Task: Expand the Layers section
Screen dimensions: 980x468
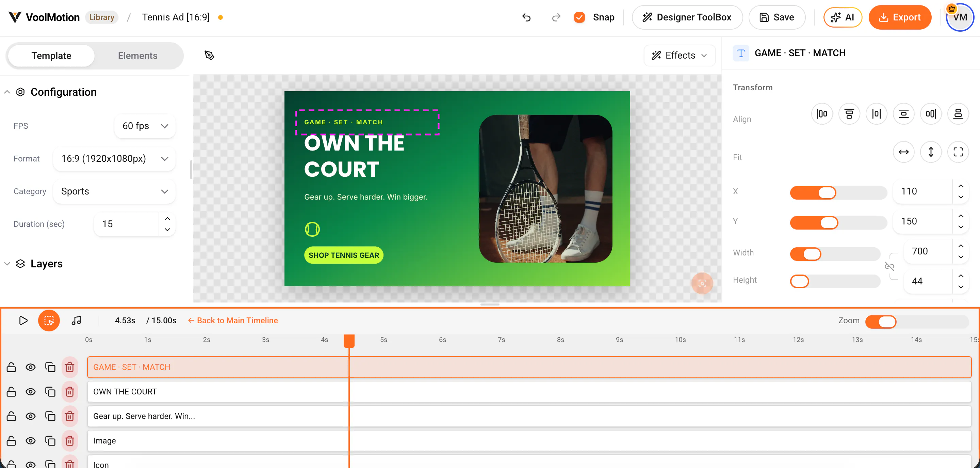Action: [x=7, y=264]
